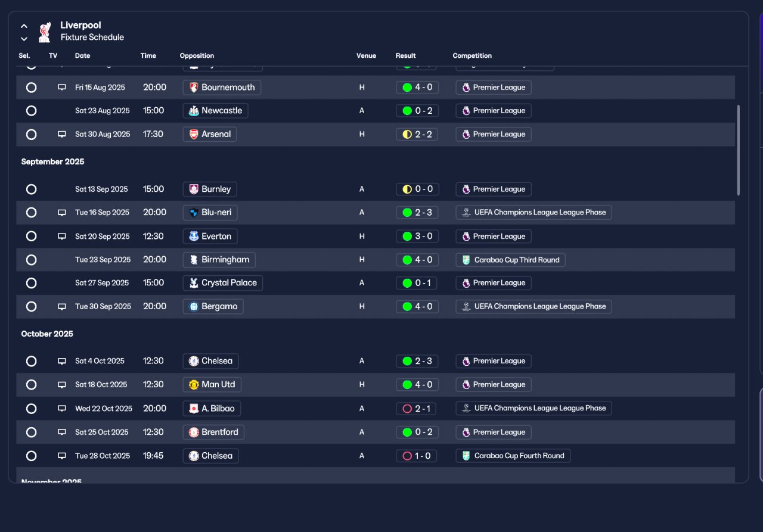Click TV icon on Man Utd fixture row

61,384
